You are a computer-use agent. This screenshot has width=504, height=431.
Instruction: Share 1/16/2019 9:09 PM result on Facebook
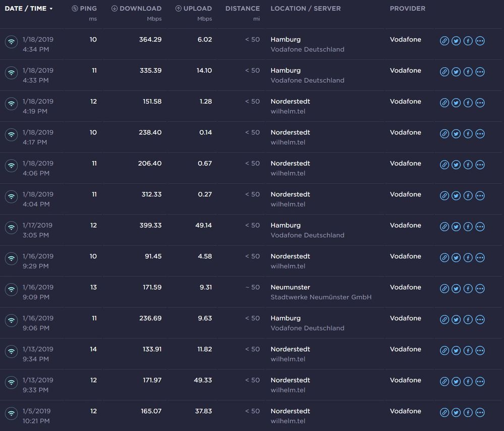(x=468, y=289)
